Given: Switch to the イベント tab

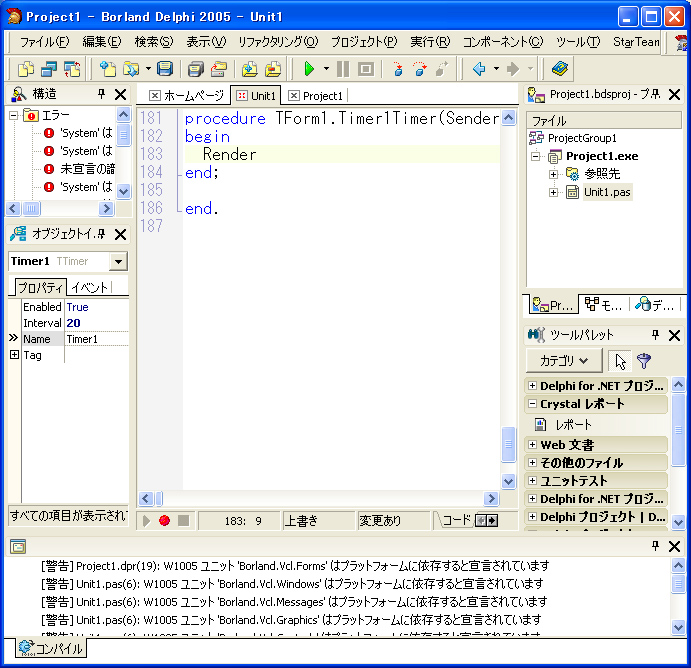Looking at the screenshot, I should pos(89,288).
